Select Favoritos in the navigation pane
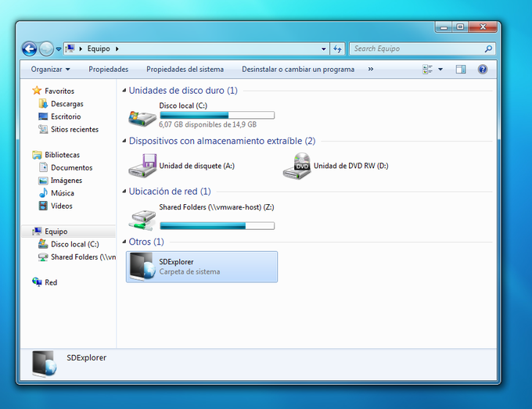The height and width of the screenshot is (409, 532). pyautogui.click(x=59, y=91)
